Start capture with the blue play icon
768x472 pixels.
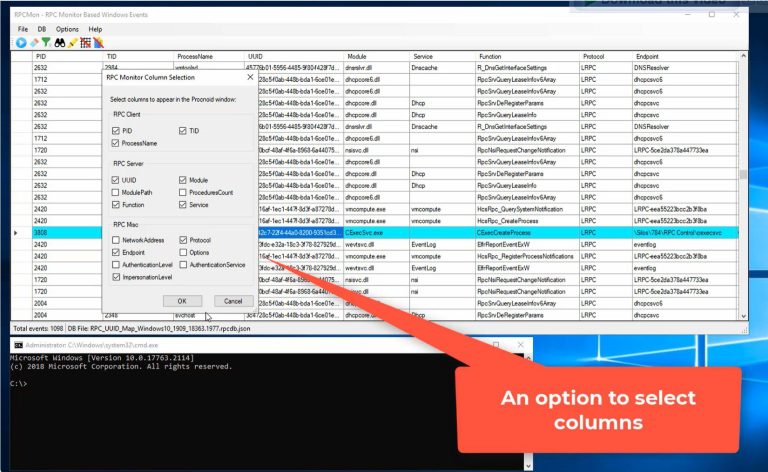click(x=21, y=43)
